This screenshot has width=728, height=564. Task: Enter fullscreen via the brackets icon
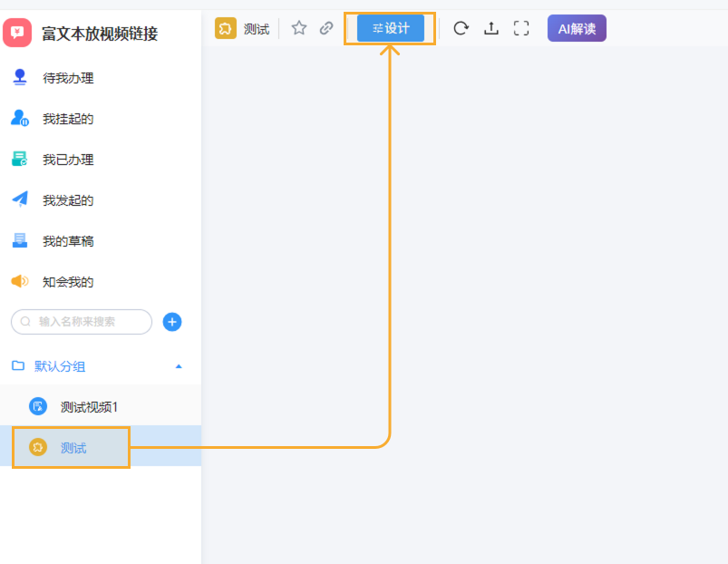pos(521,28)
